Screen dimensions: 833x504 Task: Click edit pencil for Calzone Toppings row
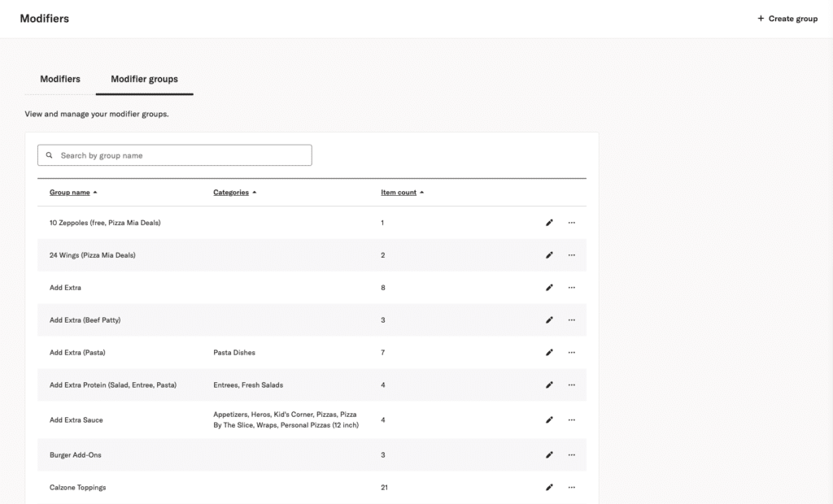click(x=549, y=488)
